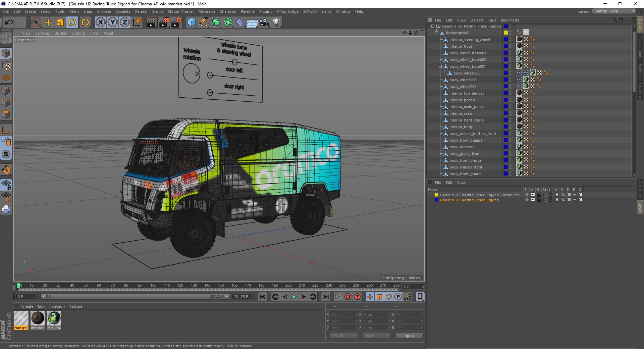Go to start of animation
The width and height of the screenshot is (644, 349).
[263, 297]
